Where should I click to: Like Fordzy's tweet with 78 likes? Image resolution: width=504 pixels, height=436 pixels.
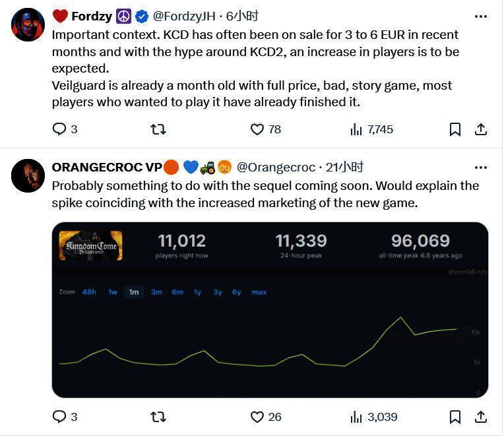coord(257,129)
